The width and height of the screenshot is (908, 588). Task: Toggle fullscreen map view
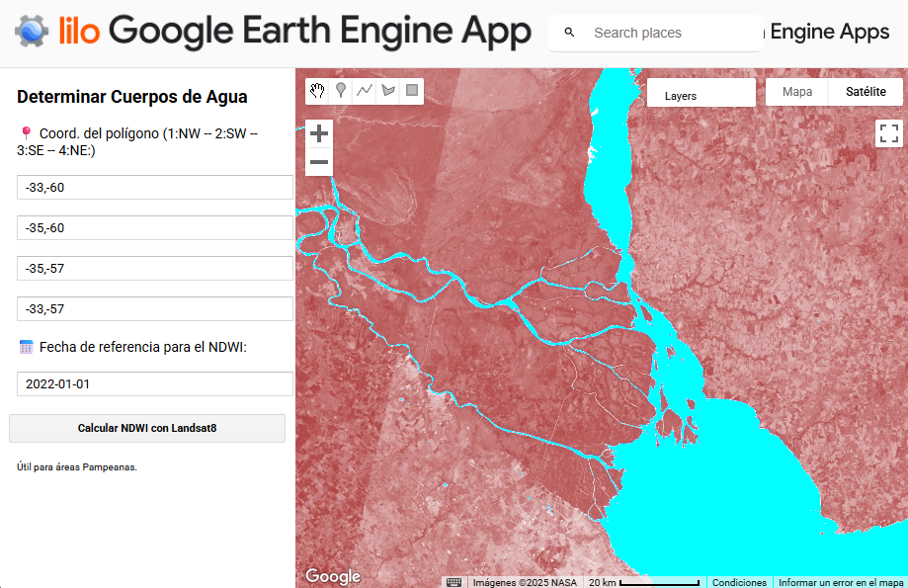pos(889,133)
